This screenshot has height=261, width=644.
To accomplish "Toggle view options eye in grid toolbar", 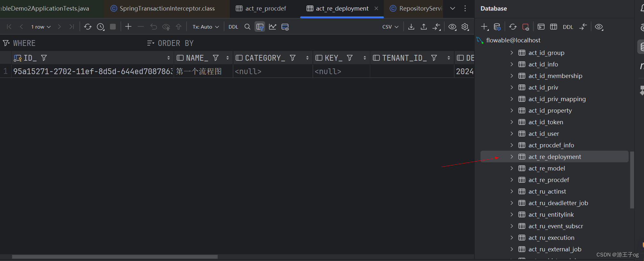I will 452,27.
